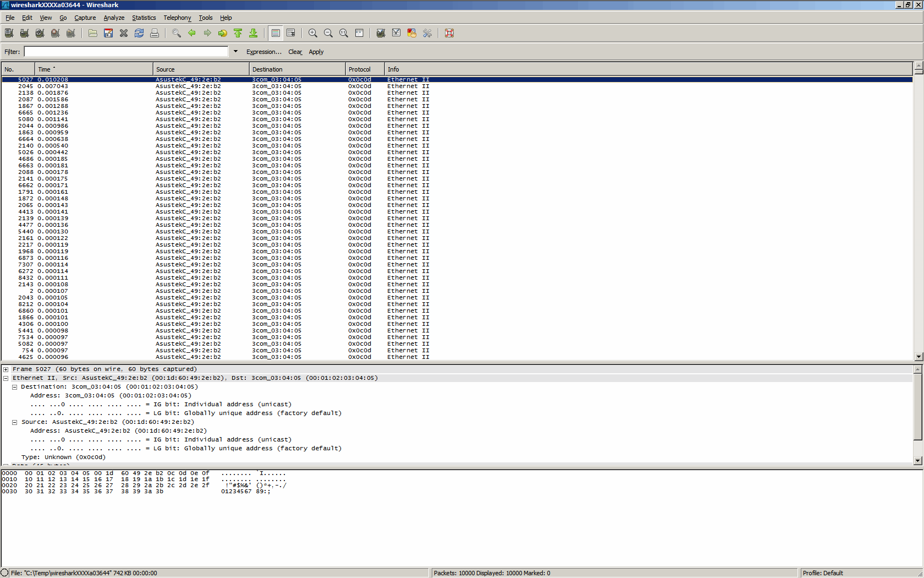Open the preferences tool icon
The image size is (924, 578).
click(427, 33)
